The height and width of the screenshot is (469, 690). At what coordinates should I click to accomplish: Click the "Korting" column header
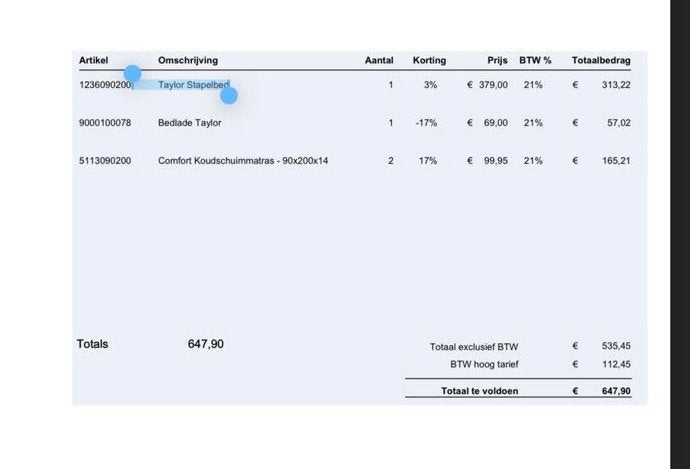(429, 60)
